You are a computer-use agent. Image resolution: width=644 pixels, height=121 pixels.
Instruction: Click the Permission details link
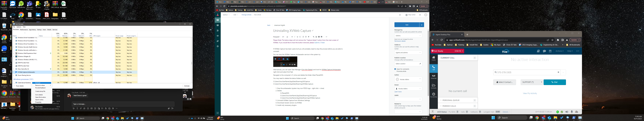point(400,41)
